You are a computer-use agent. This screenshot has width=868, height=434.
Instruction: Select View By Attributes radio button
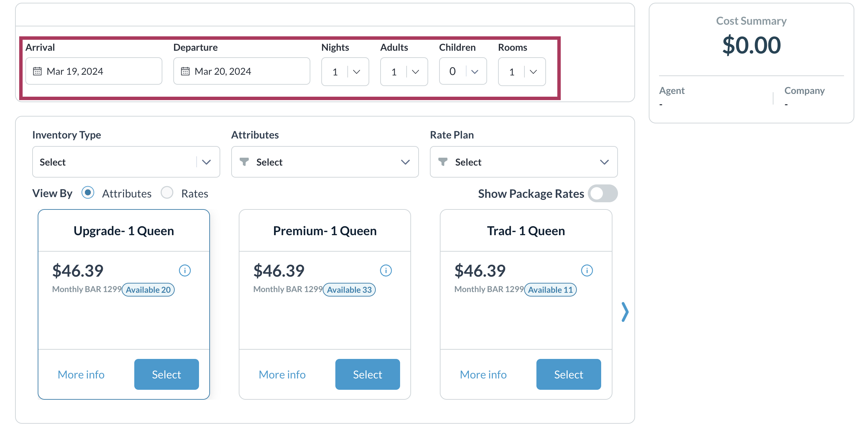coord(88,193)
